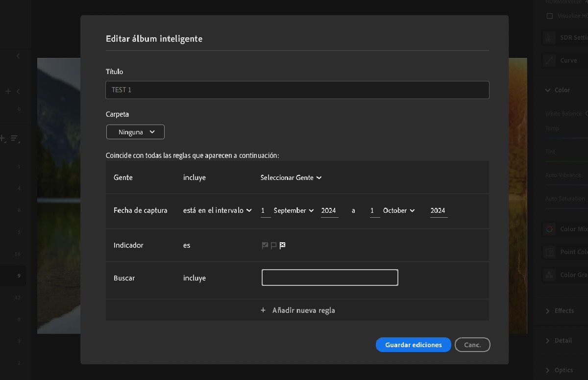
Task: Open the Color Mixer tool
Action: pos(549,229)
